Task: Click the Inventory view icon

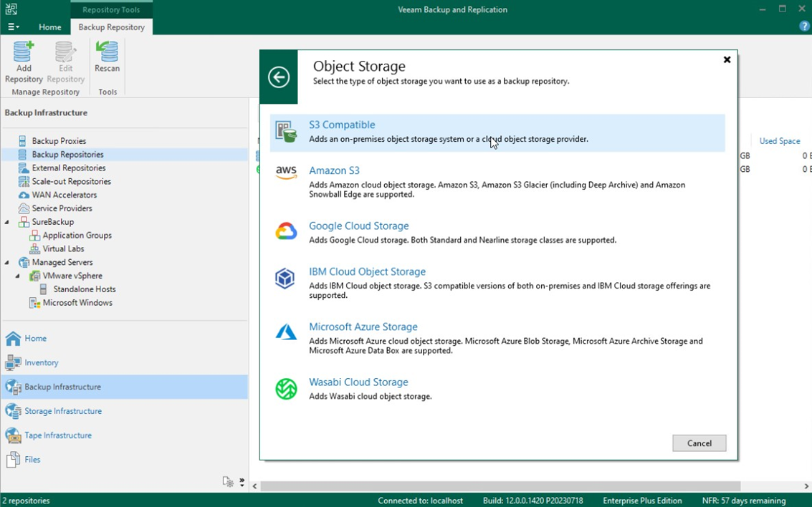Action: pos(13,362)
